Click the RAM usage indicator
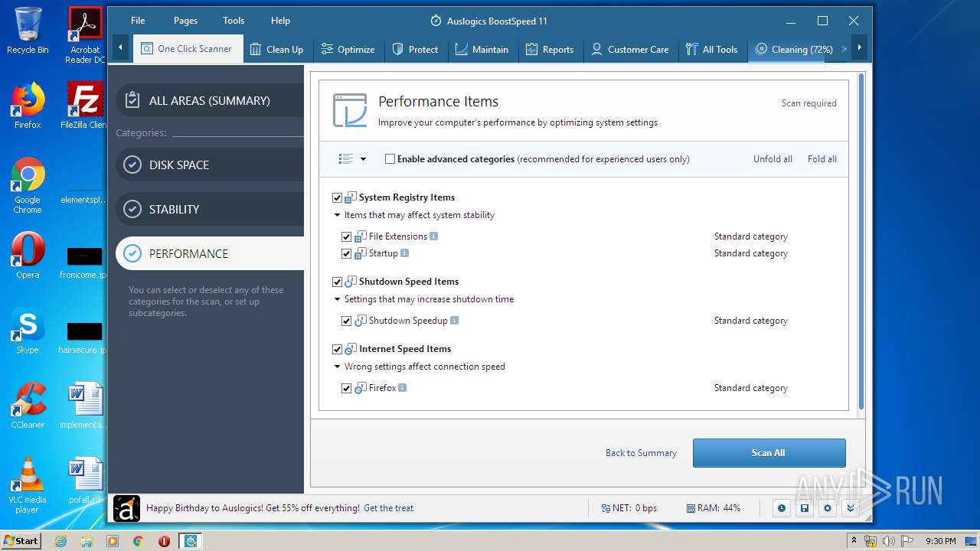 click(x=714, y=507)
